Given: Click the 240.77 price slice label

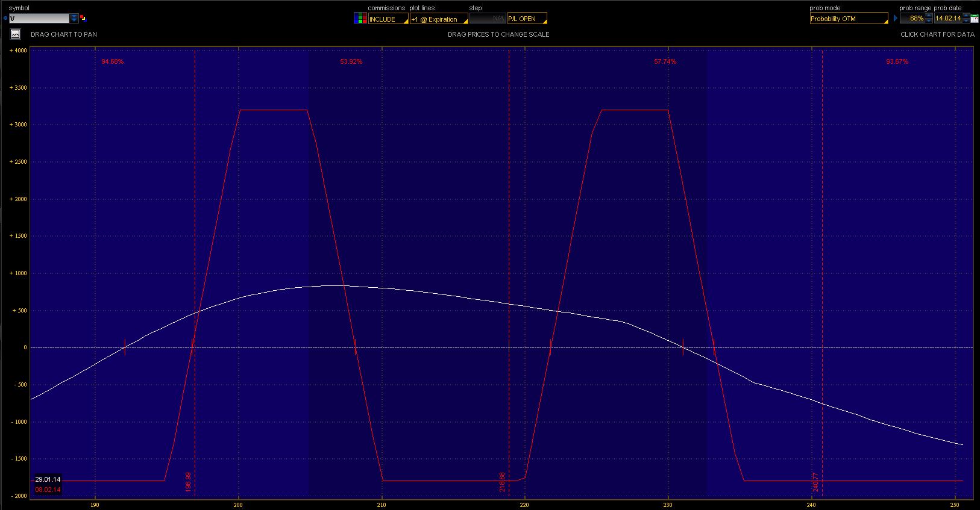Looking at the screenshot, I should pyautogui.click(x=815, y=482).
